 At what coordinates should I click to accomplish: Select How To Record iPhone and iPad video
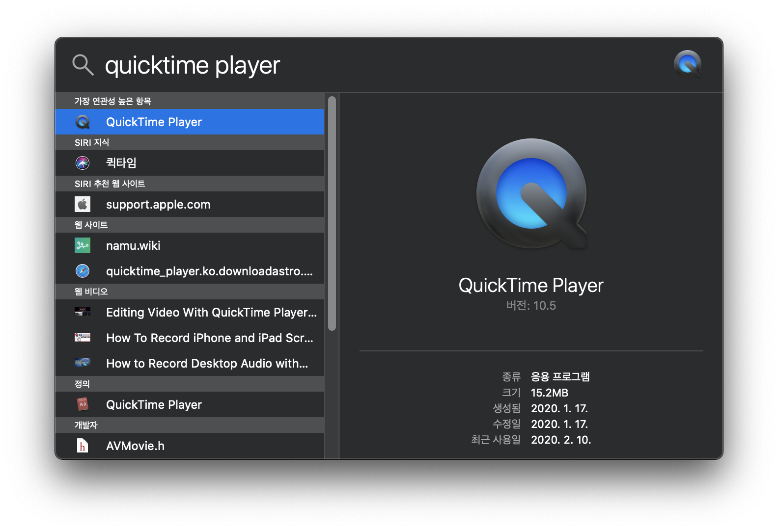[190, 338]
